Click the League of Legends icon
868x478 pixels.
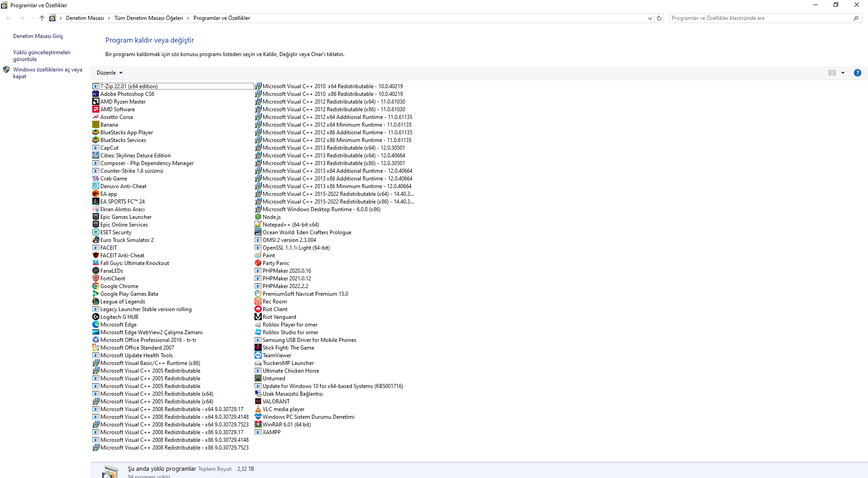pos(96,302)
